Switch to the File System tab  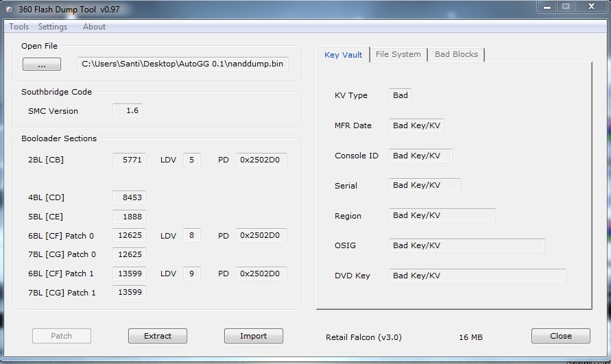pos(398,55)
